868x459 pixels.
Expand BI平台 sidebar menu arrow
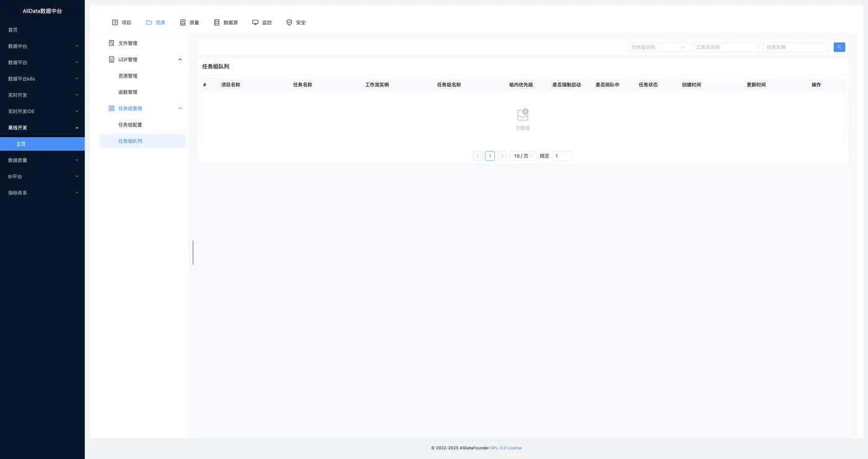[x=77, y=177]
